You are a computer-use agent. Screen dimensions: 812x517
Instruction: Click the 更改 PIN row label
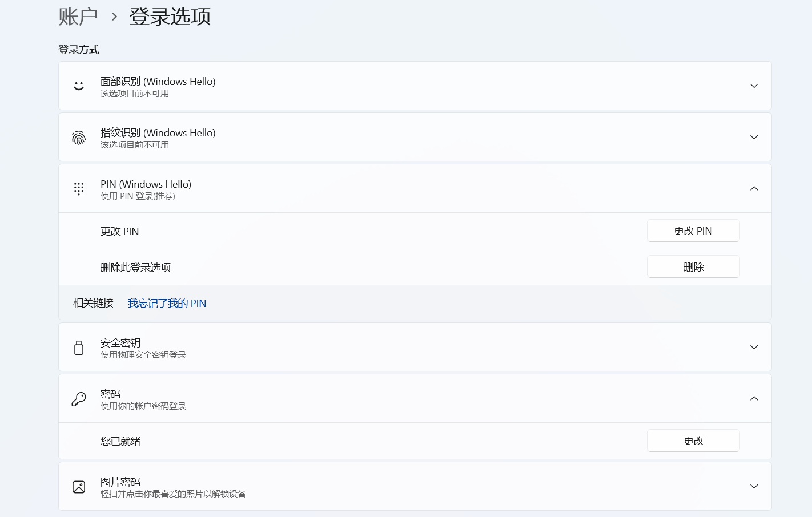pyautogui.click(x=119, y=232)
